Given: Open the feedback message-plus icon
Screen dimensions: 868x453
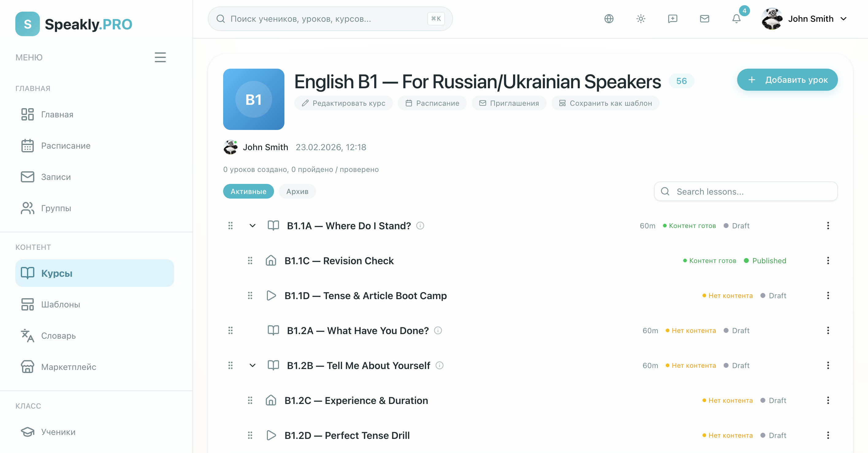Looking at the screenshot, I should tap(672, 19).
